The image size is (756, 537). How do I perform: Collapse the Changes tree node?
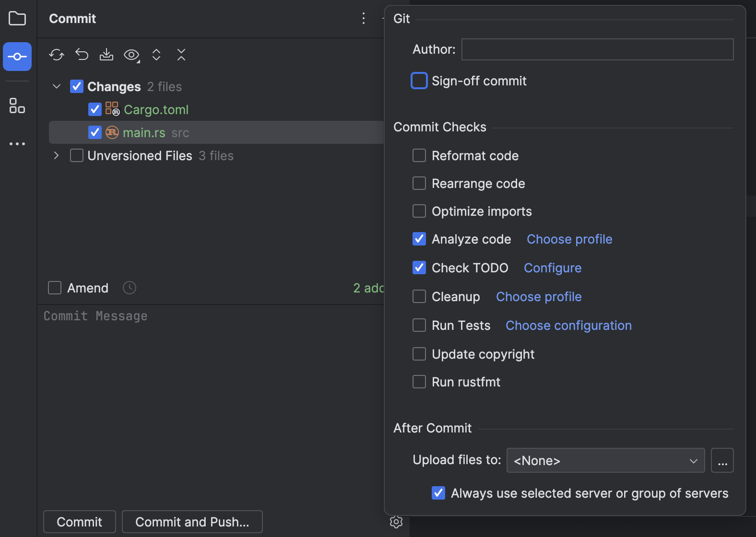pos(57,87)
